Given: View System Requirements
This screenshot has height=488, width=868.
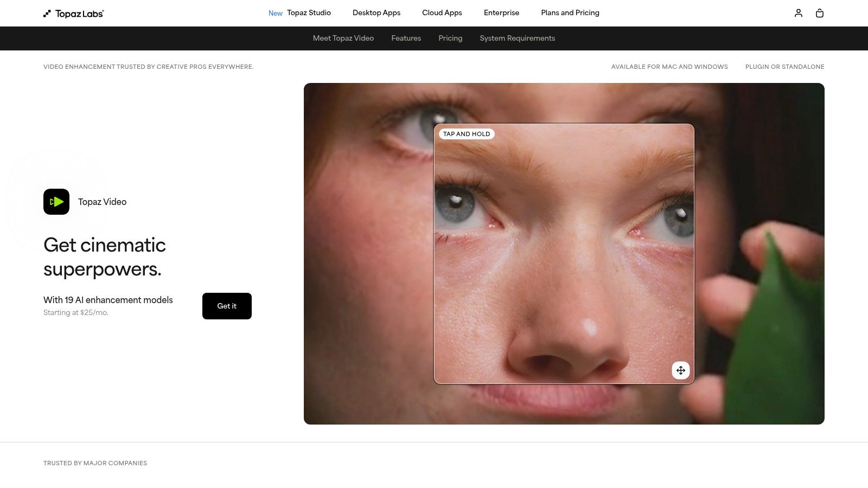Looking at the screenshot, I should click(x=518, y=38).
